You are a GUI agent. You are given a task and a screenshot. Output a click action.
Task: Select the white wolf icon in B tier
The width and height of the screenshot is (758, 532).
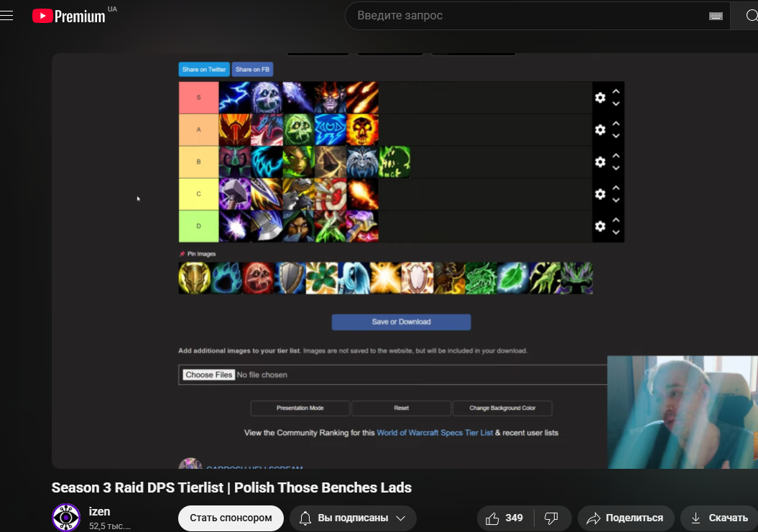363,162
